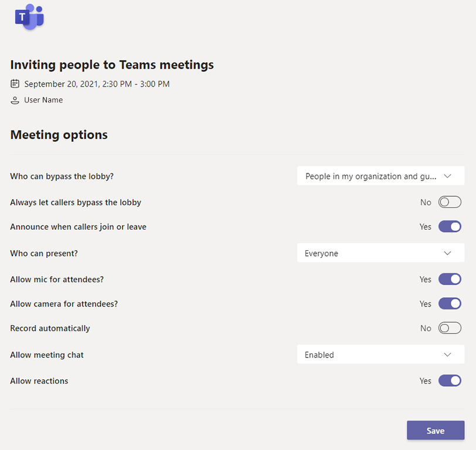Enable Record automatically switch
476x450 pixels.
(450, 328)
